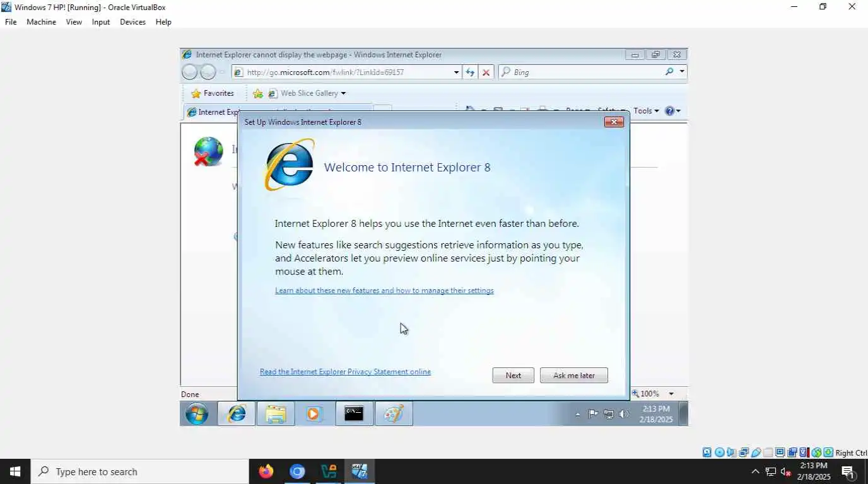Open VirtualBox Manager icon in host taskbar
This screenshot has width=868, height=484.
(329, 471)
